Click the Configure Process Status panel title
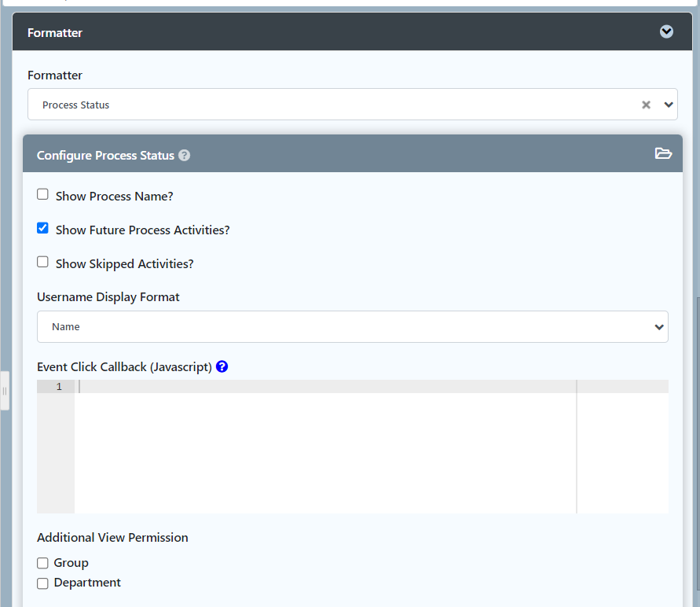 pyautogui.click(x=105, y=156)
